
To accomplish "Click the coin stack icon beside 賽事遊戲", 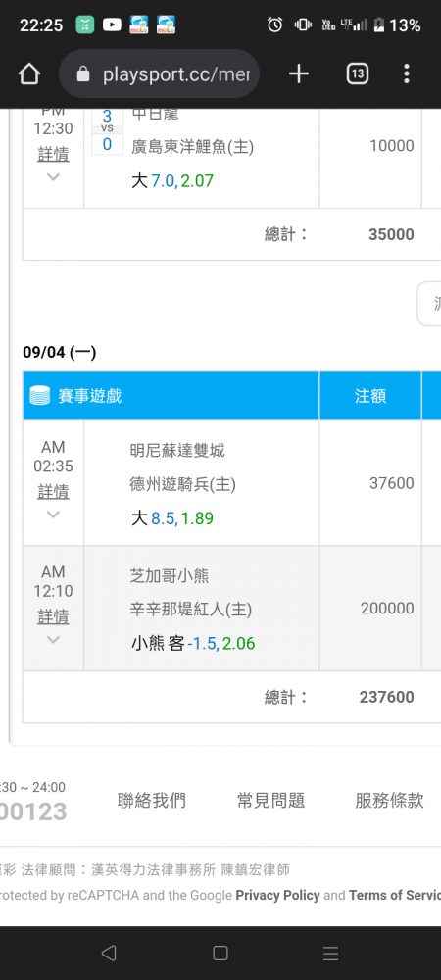I will tap(39, 396).
